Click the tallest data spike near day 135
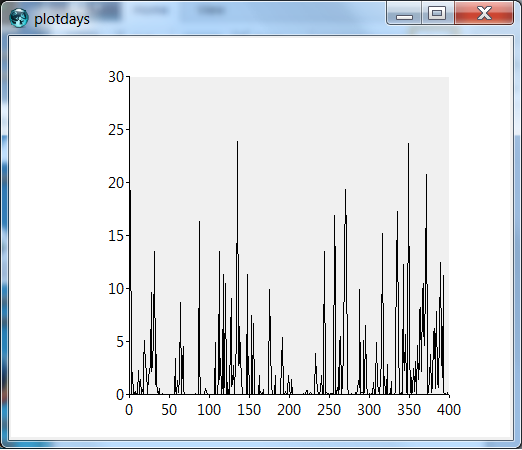The width and height of the screenshot is (522, 450). (237, 142)
